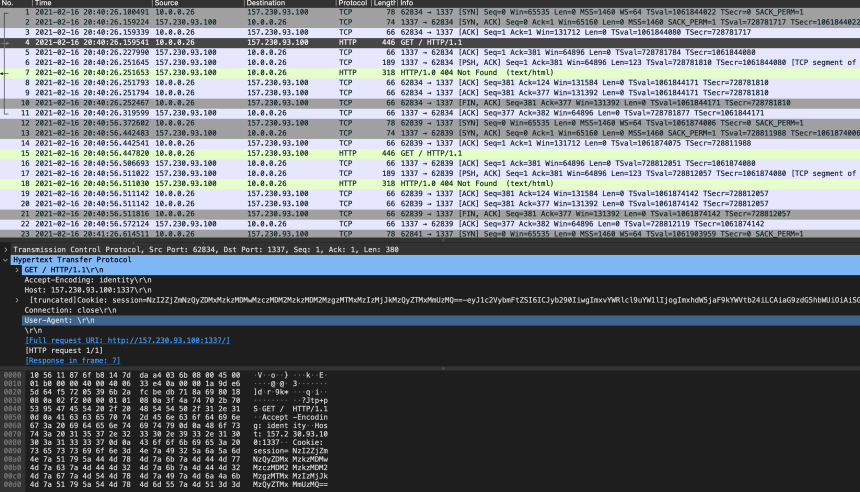Select packet 12 SYN on port 62839
Screen dimensions: 860x492
(430, 123)
